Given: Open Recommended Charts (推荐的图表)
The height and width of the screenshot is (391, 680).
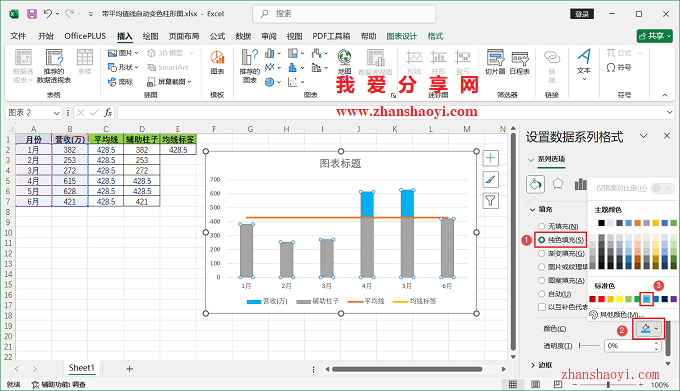Looking at the screenshot, I should pos(249,66).
